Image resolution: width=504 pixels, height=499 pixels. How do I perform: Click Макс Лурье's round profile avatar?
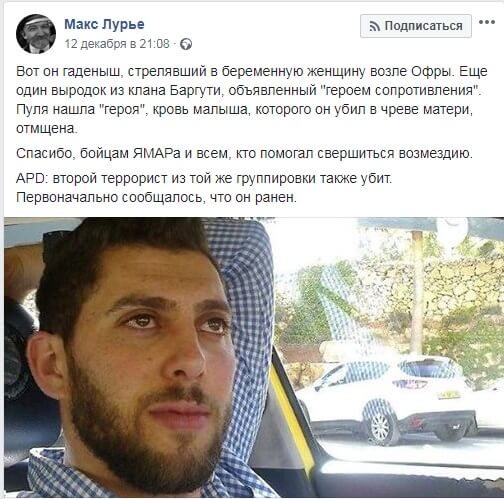click(x=36, y=34)
